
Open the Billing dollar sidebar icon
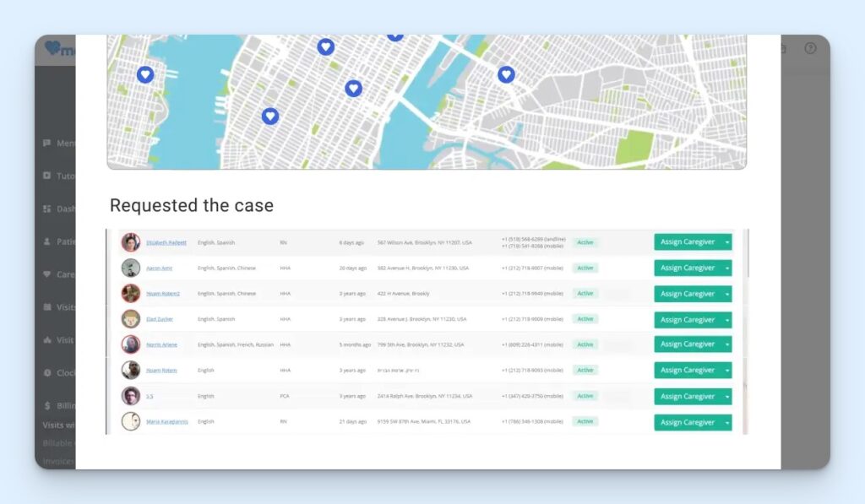coord(47,405)
